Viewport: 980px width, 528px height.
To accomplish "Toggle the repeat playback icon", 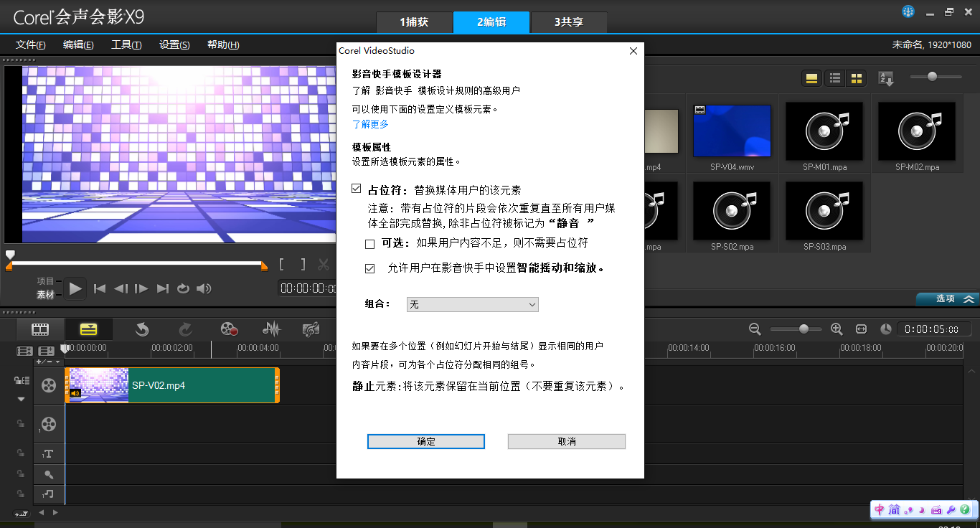I will pos(183,288).
